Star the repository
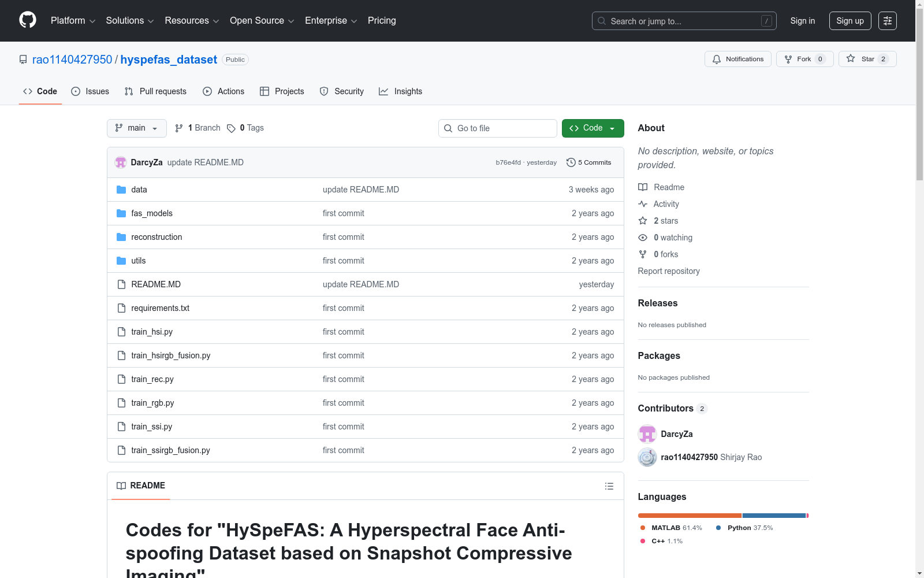Viewport: 924px width, 578px height. 867,59
